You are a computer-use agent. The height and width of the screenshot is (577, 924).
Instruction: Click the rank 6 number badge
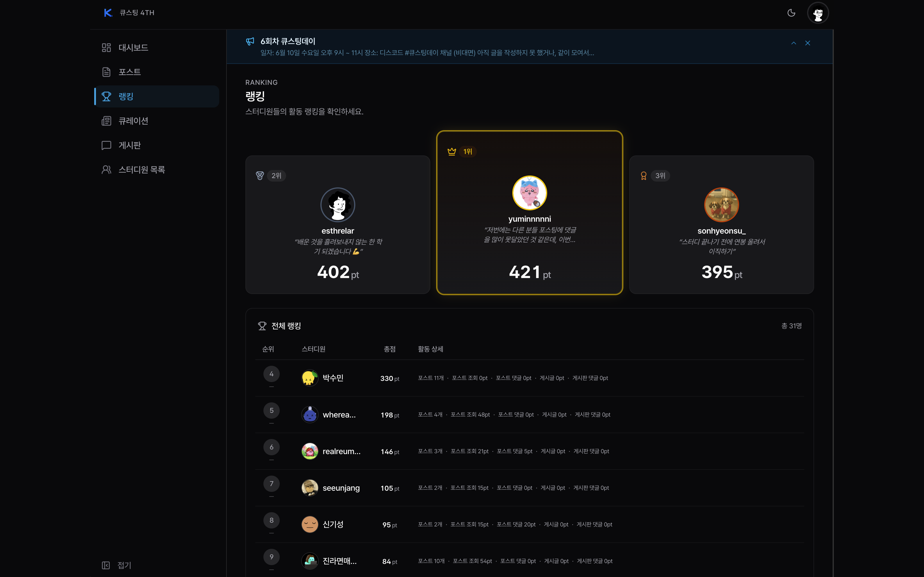coord(272,447)
